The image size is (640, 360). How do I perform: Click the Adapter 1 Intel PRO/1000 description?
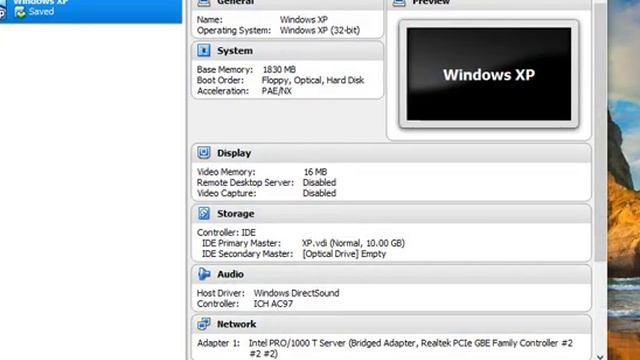(x=411, y=348)
